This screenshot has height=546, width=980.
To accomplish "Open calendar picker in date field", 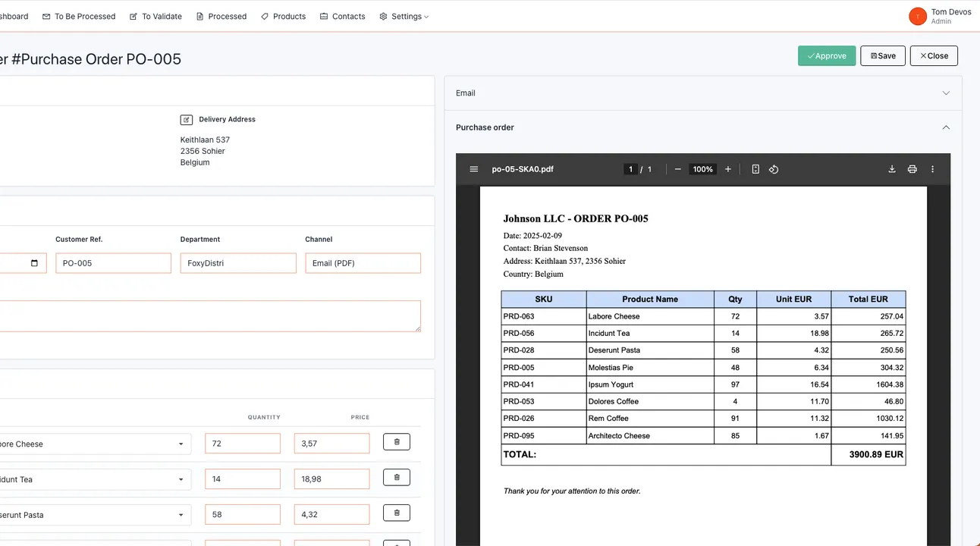I will pos(34,263).
